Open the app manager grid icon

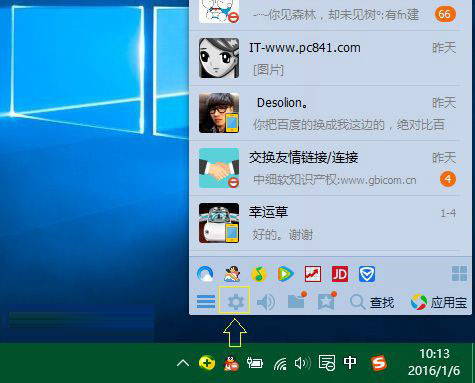click(459, 274)
